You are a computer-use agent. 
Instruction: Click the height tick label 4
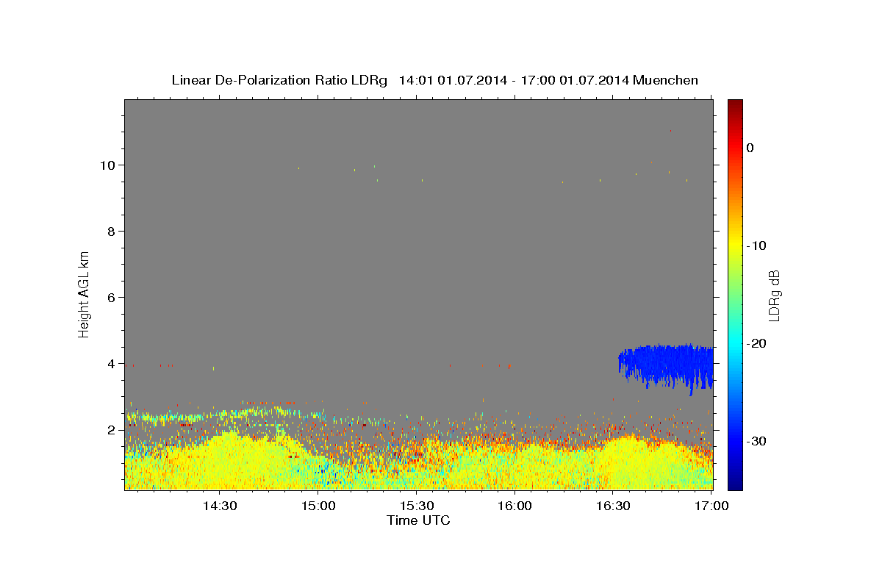[112, 364]
